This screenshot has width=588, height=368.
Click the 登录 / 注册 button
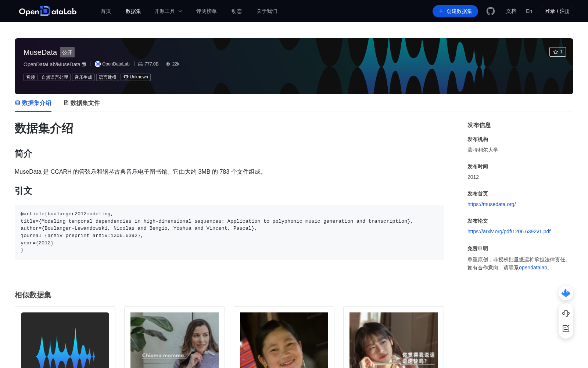click(557, 11)
